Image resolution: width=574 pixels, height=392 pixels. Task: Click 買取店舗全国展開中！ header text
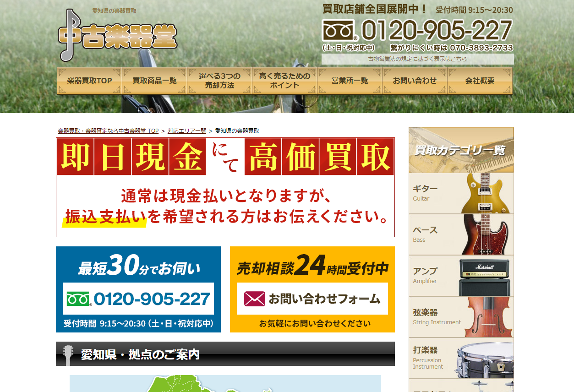375,9
